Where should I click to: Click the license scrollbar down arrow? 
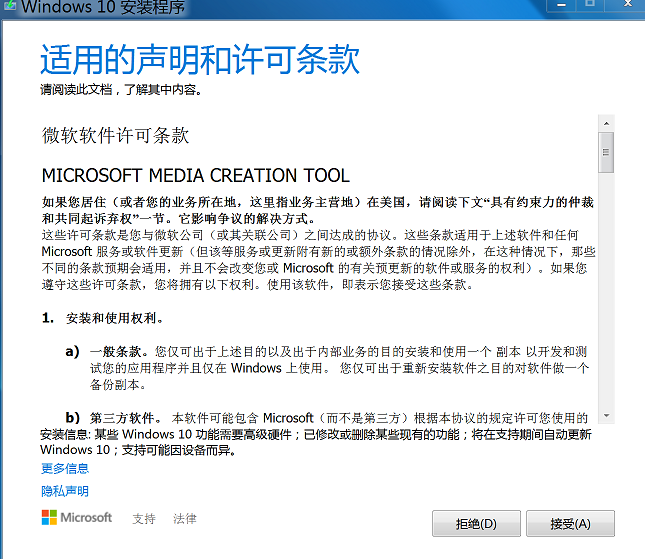click(606, 415)
